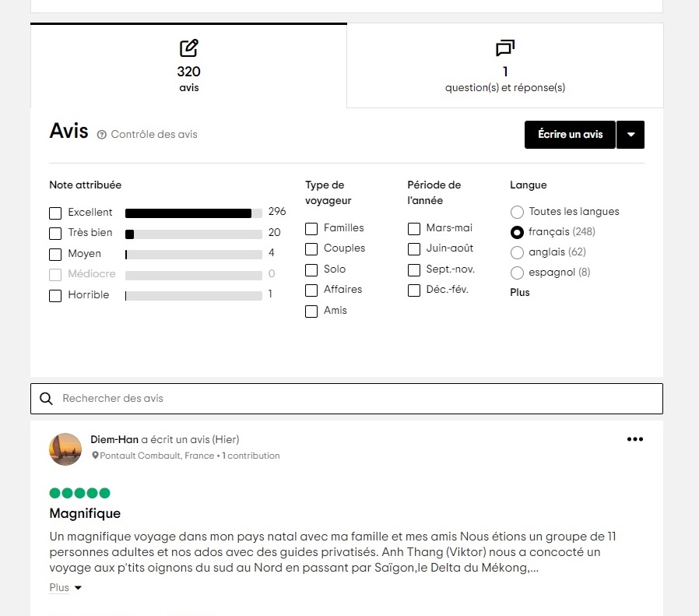Switch to the 320 avis tab

pos(188,65)
